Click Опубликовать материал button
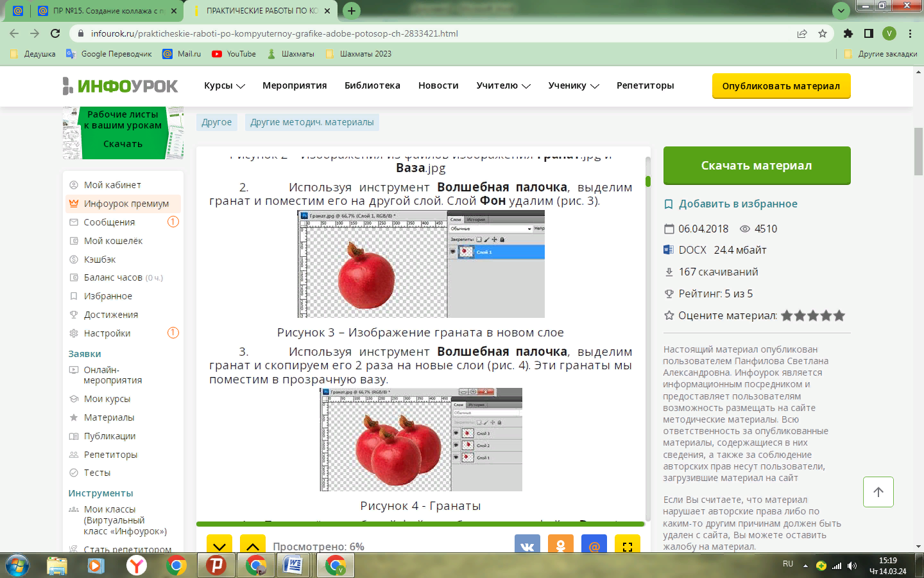This screenshot has width=924, height=578. click(x=781, y=86)
